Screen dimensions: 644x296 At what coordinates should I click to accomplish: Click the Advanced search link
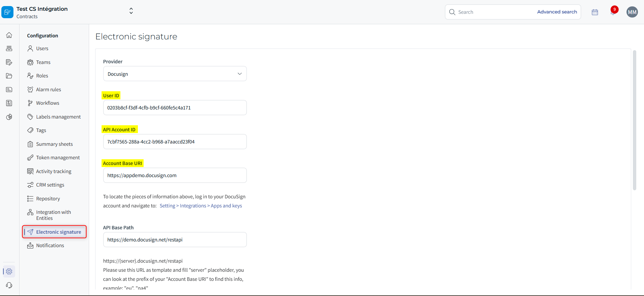(x=557, y=12)
